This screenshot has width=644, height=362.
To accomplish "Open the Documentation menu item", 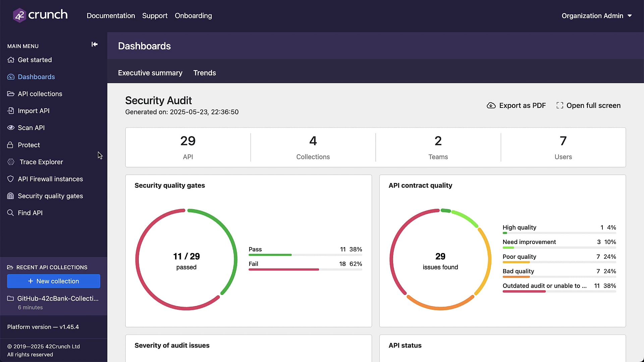I will [111, 16].
